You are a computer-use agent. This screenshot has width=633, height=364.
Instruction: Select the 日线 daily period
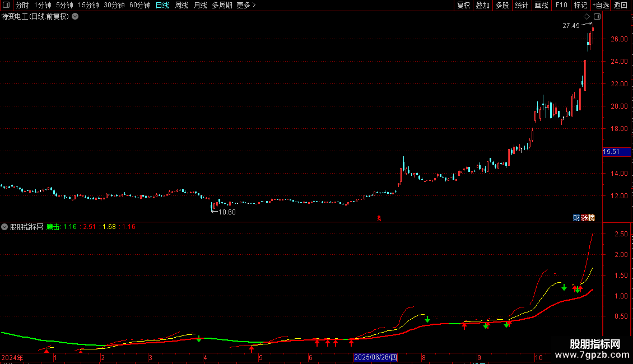pos(162,5)
